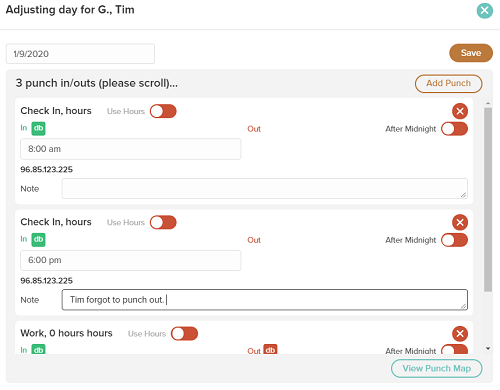
Task: Click the Save button
Action: click(x=471, y=53)
